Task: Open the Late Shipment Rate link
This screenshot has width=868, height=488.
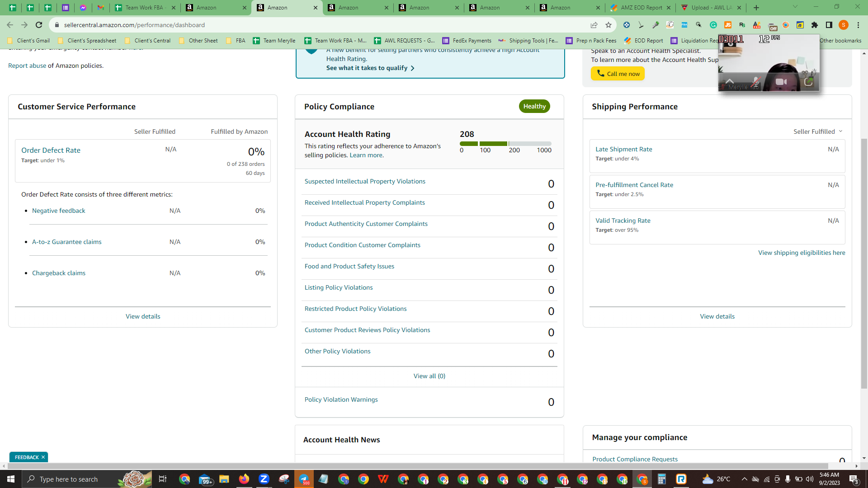Action: [624, 149]
